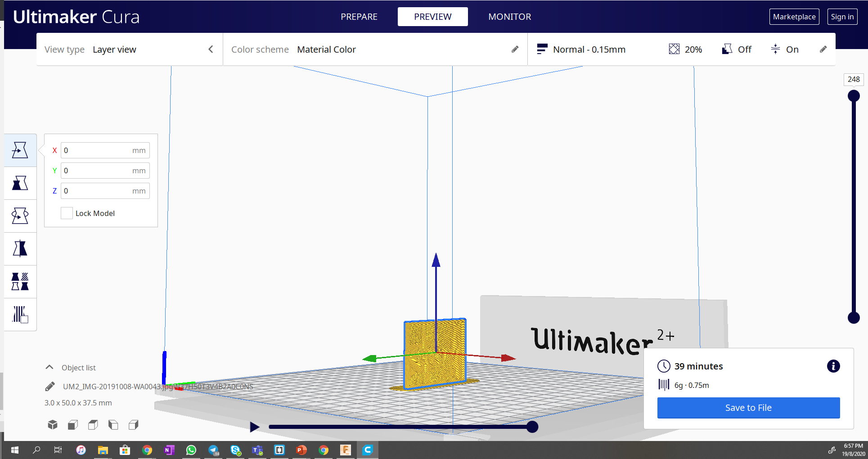
Task: Open Windows taskbar search
Action: pyautogui.click(x=36, y=450)
